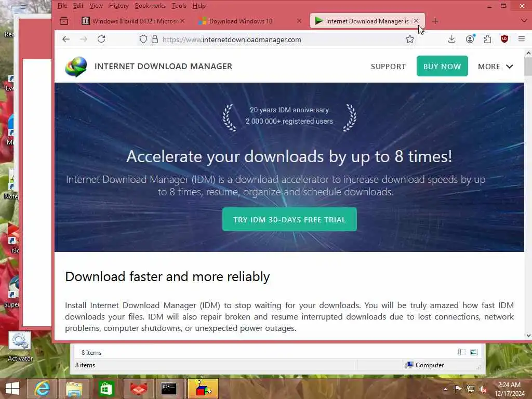532x399 pixels.
Task: Show hidden system tray icons arrow
Action: click(445, 389)
